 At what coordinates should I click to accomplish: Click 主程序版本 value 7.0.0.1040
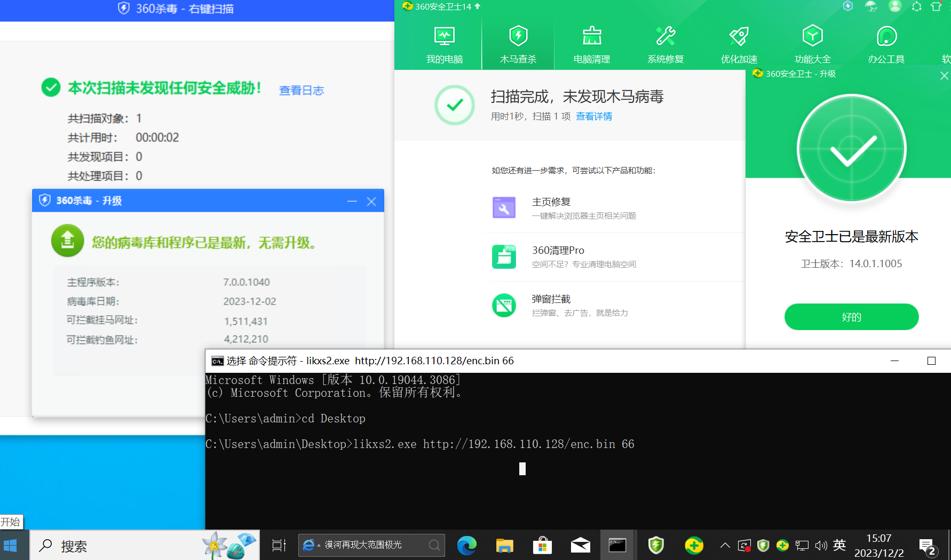(x=247, y=282)
